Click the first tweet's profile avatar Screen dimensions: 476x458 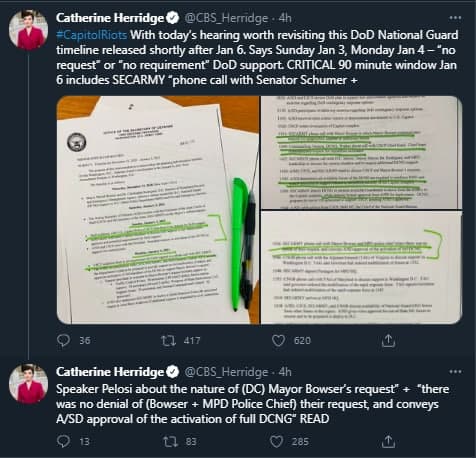pyautogui.click(x=28, y=30)
